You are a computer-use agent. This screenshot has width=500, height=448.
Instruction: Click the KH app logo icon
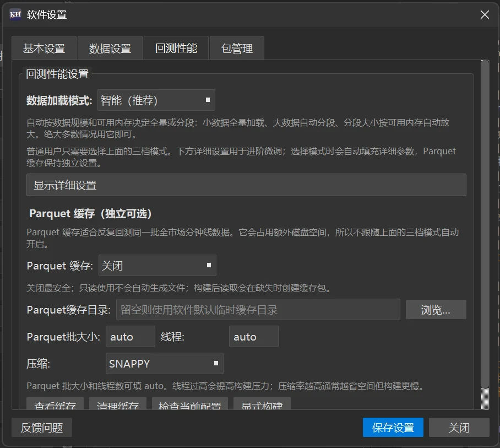point(15,15)
